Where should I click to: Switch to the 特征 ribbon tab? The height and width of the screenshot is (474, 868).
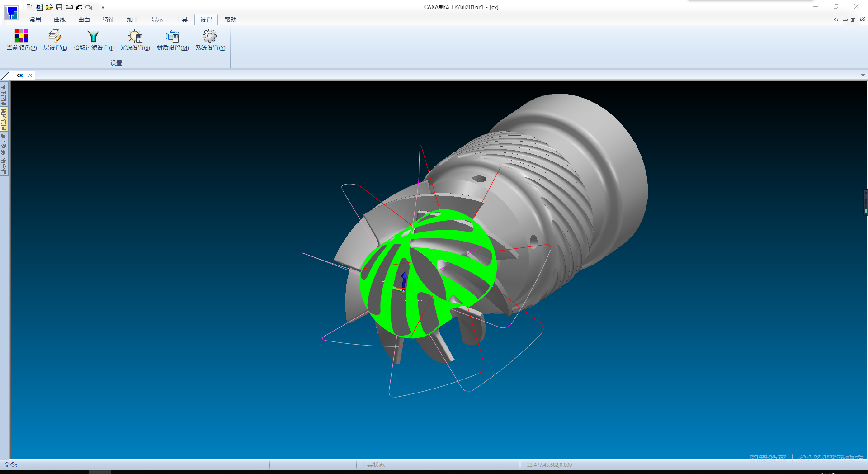[x=108, y=19]
